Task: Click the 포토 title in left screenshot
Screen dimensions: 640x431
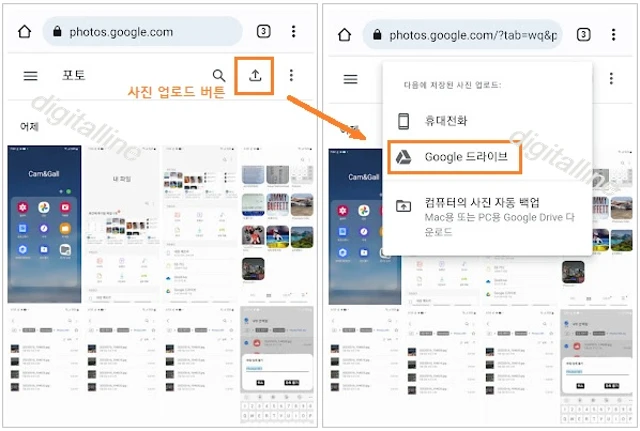Action: point(74,75)
